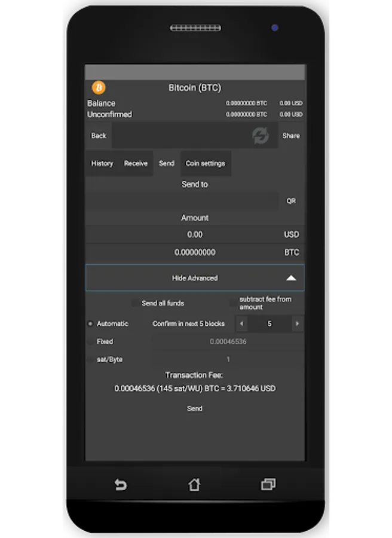Click the sat/Byte value field
392x538 pixels.
228,359
